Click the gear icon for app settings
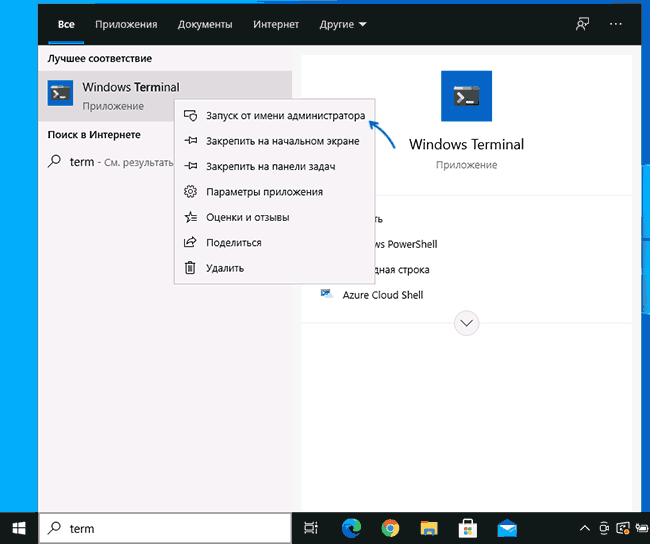 point(190,192)
